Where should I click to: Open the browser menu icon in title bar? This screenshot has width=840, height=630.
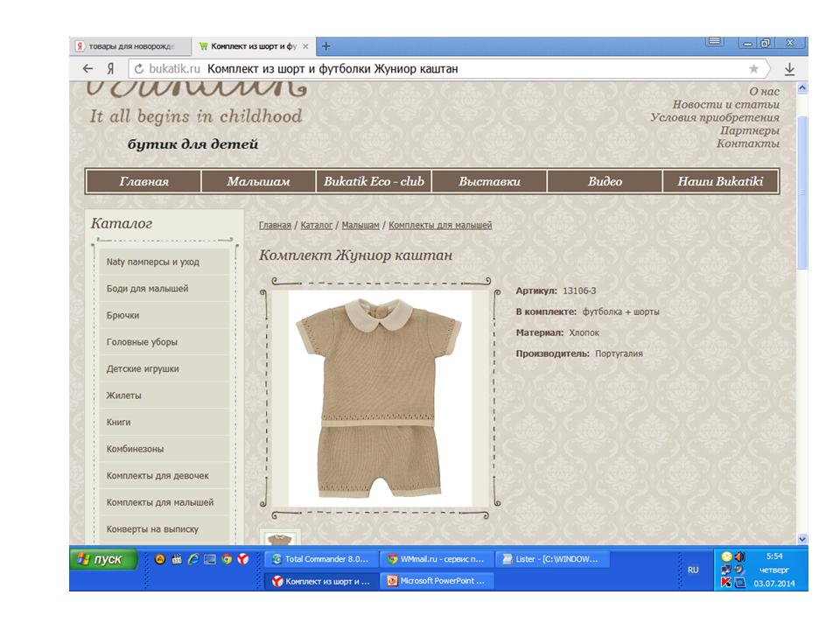pyautogui.click(x=715, y=42)
